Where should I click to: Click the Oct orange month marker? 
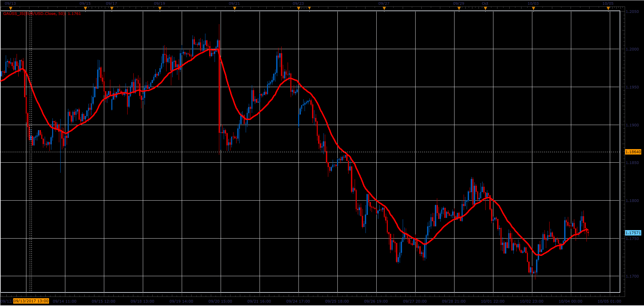[x=485, y=8]
